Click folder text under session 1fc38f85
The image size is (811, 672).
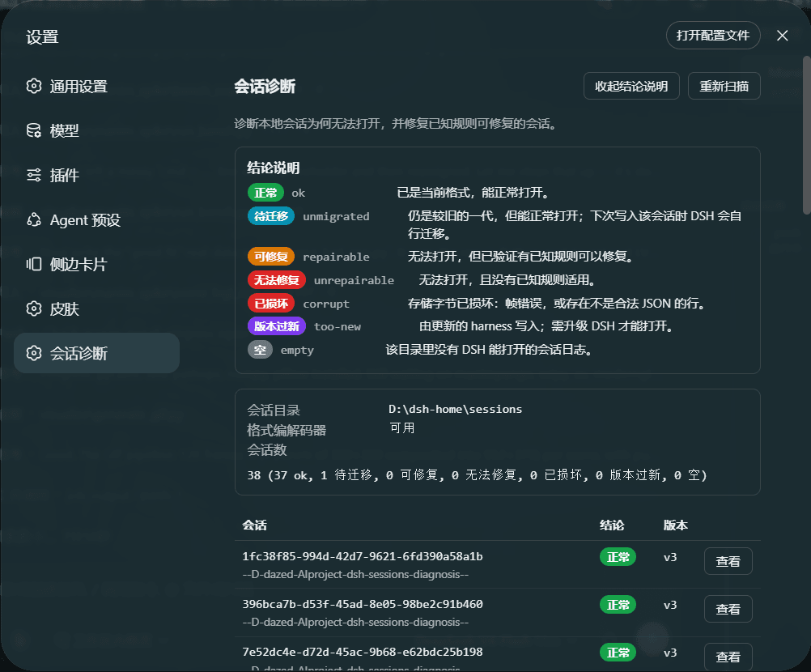point(355,574)
